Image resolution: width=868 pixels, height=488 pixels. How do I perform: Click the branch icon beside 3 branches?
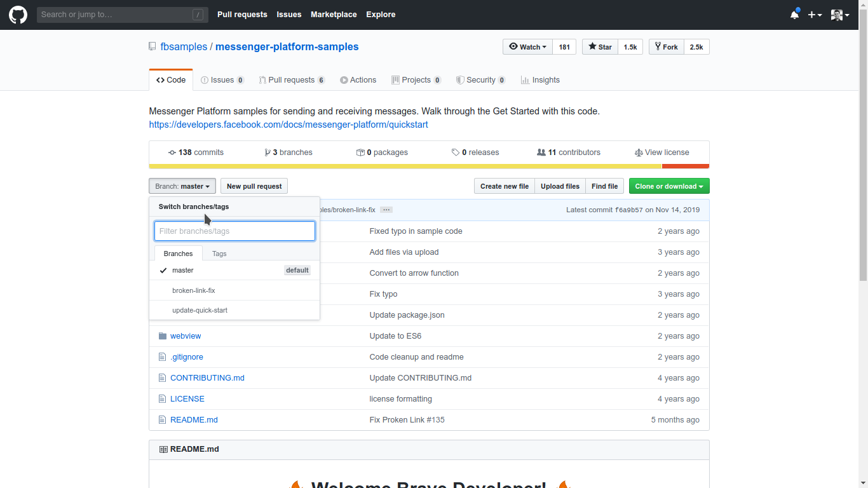(x=268, y=152)
